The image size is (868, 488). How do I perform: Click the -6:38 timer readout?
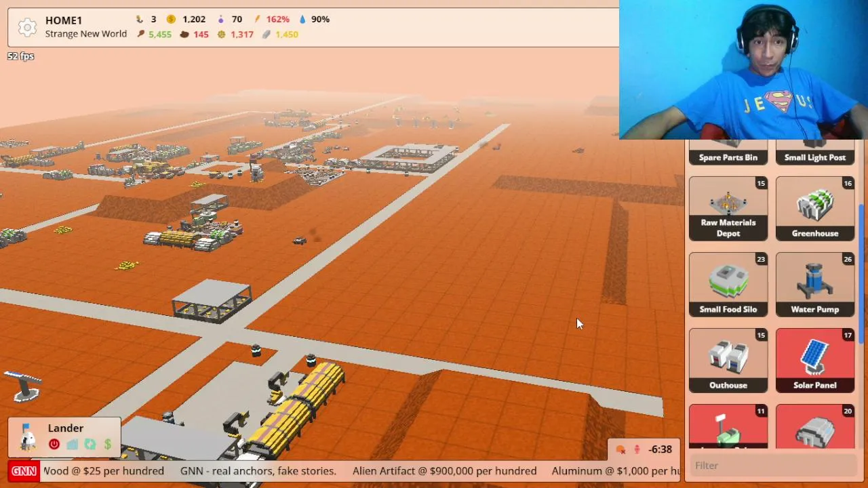660,449
